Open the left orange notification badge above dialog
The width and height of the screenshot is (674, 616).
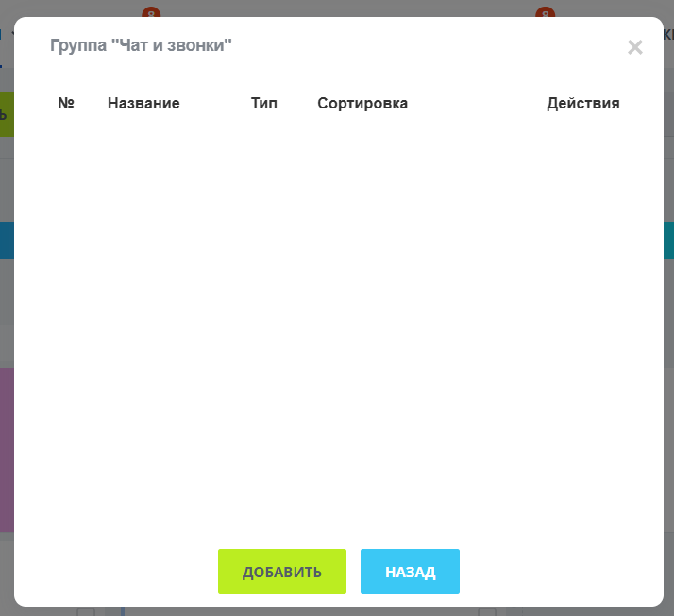click(x=151, y=12)
